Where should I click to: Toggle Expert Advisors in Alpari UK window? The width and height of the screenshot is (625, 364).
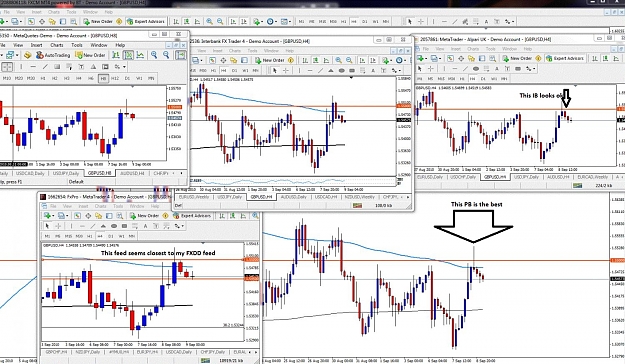point(566,58)
